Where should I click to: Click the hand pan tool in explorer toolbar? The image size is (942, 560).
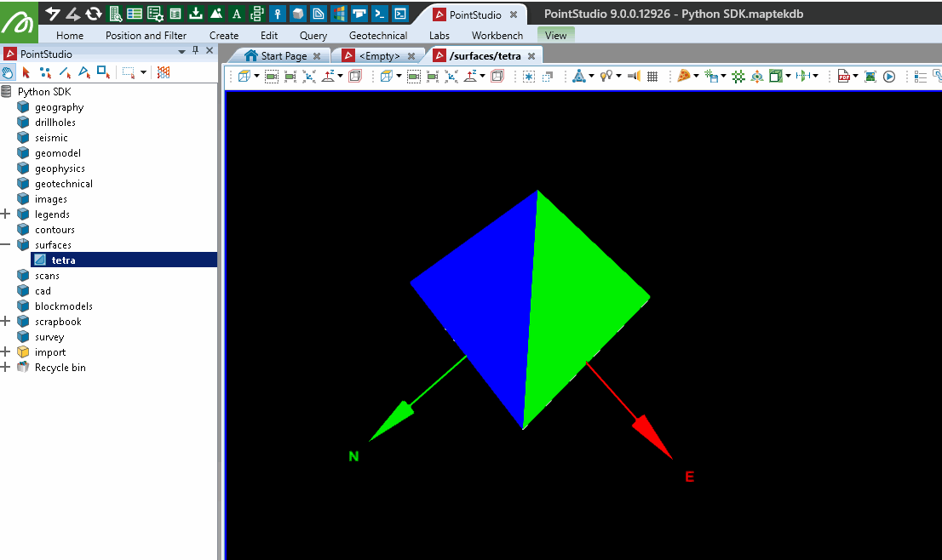tap(9, 72)
